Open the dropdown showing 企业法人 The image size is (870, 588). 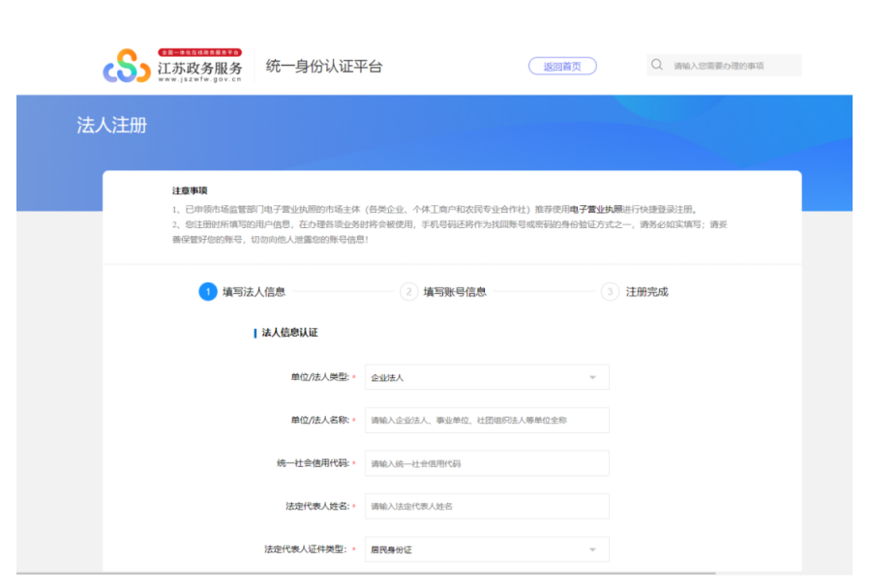(x=486, y=377)
